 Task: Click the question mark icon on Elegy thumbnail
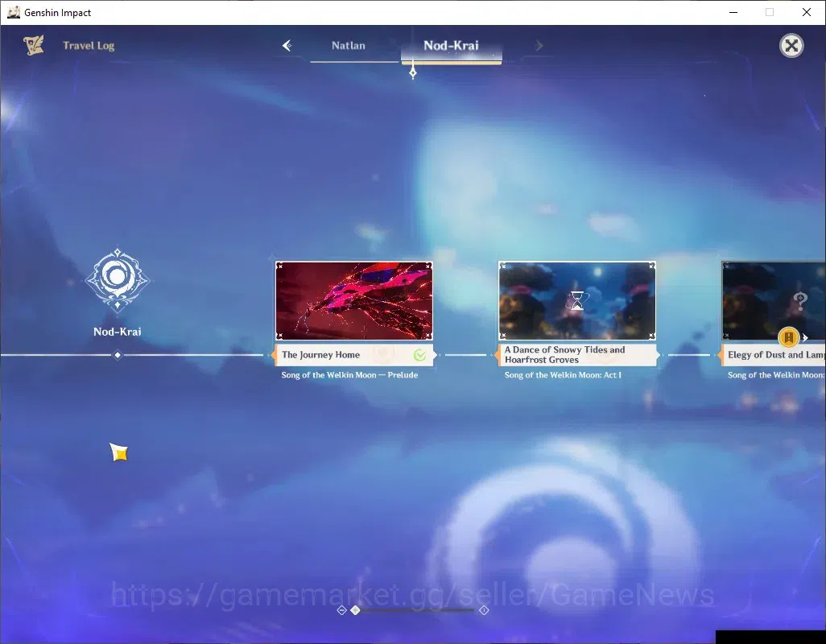point(800,301)
